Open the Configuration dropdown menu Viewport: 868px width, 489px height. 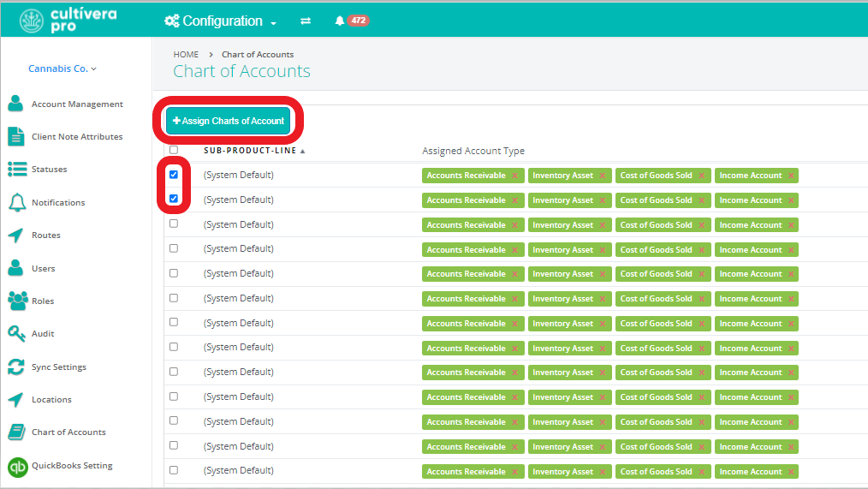click(x=221, y=21)
